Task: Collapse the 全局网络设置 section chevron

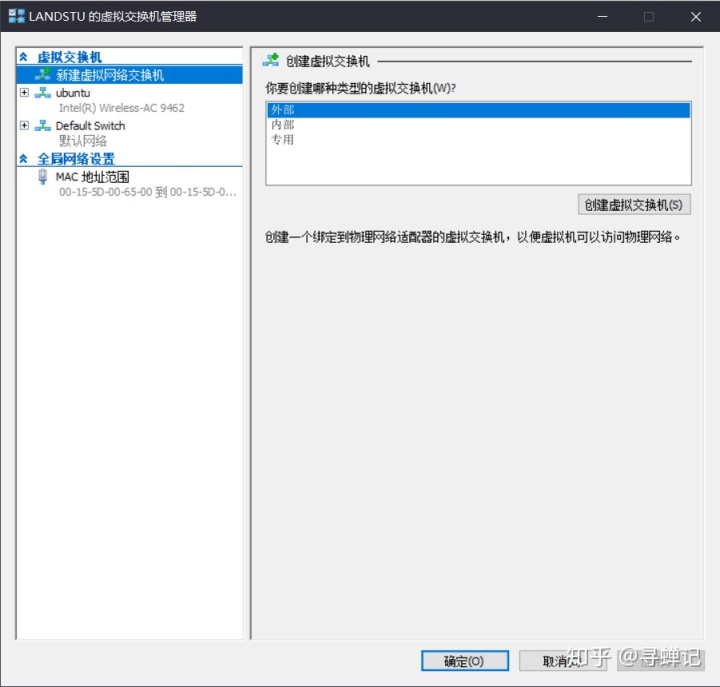Action: (x=23, y=159)
